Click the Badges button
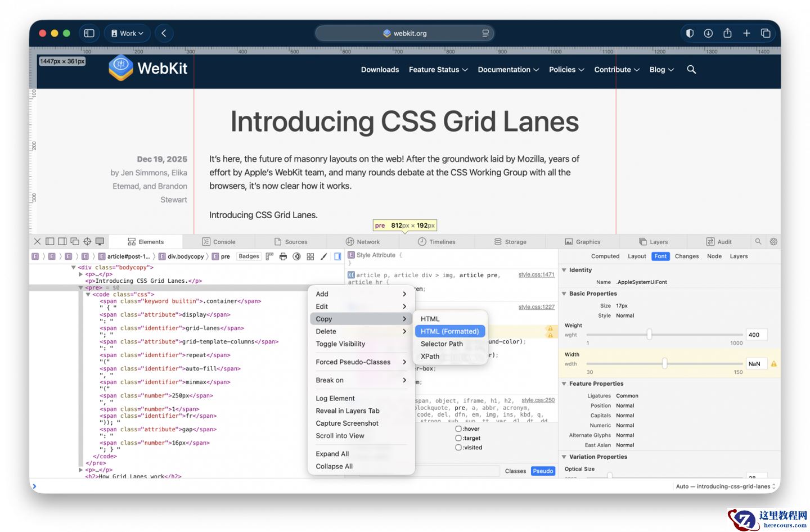The width and height of the screenshot is (810, 532). pos(249,256)
